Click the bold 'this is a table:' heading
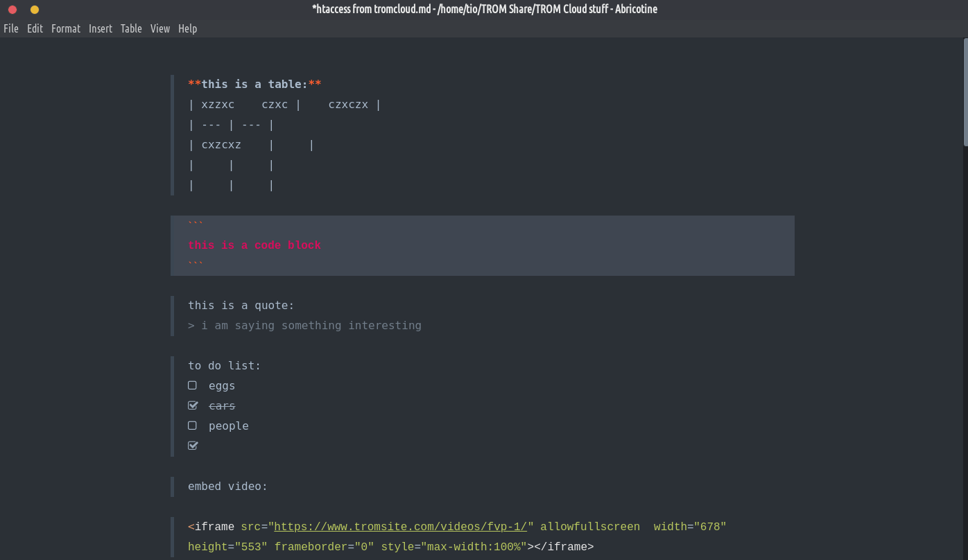 pyautogui.click(x=254, y=85)
